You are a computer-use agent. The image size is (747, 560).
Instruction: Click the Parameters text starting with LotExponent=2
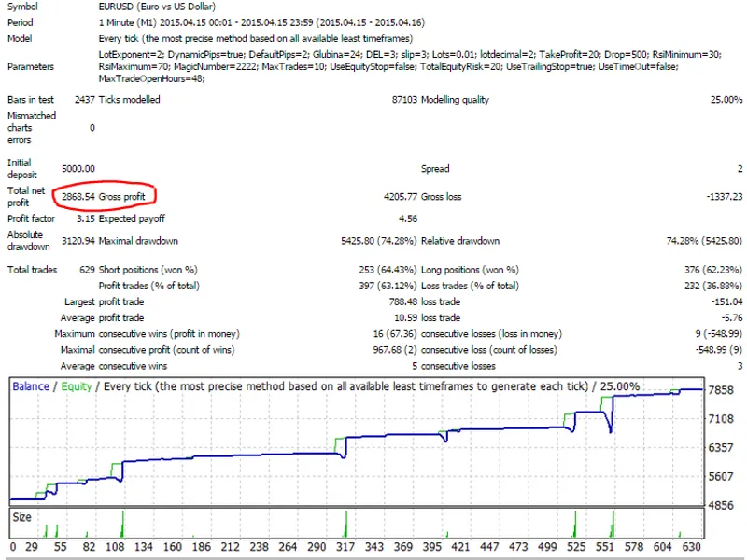pyautogui.click(x=410, y=66)
